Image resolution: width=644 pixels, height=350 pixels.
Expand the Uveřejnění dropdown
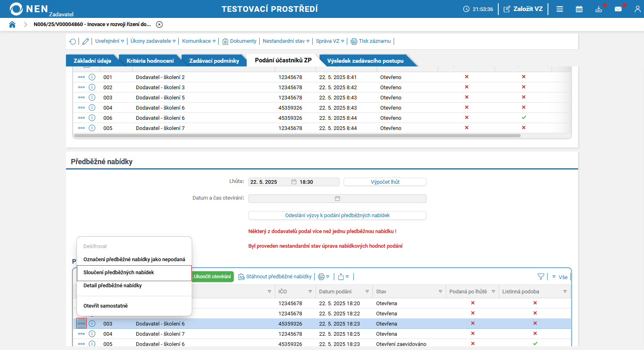point(110,41)
